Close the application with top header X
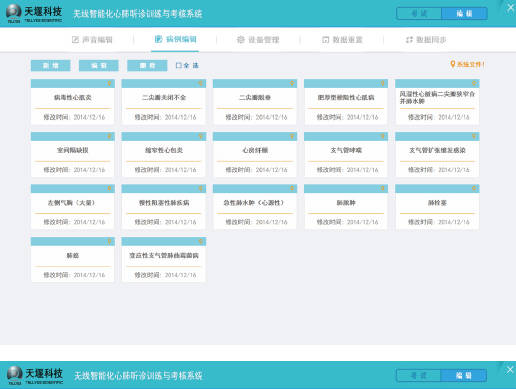The height and width of the screenshot is (389, 516). (x=510, y=7)
